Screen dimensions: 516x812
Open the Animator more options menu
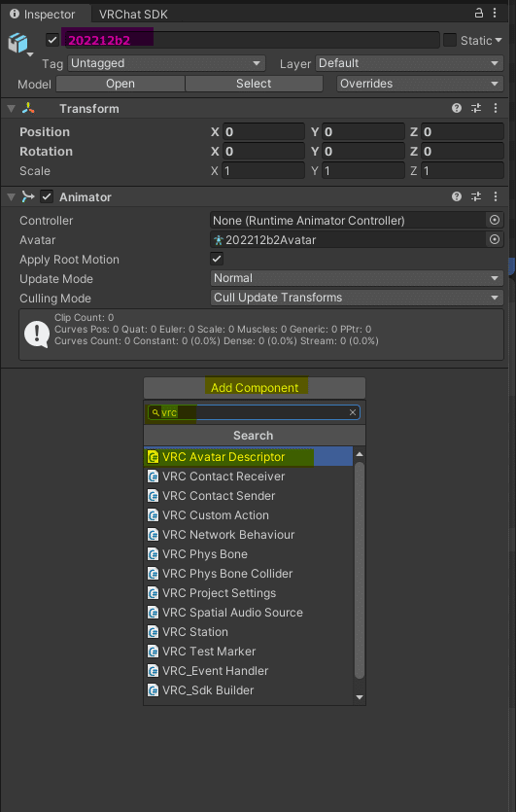(x=496, y=196)
